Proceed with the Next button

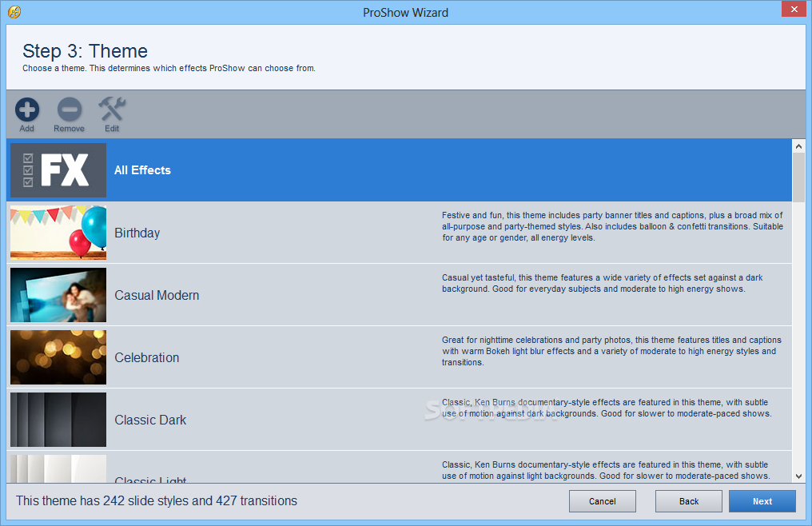pos(762,501)
